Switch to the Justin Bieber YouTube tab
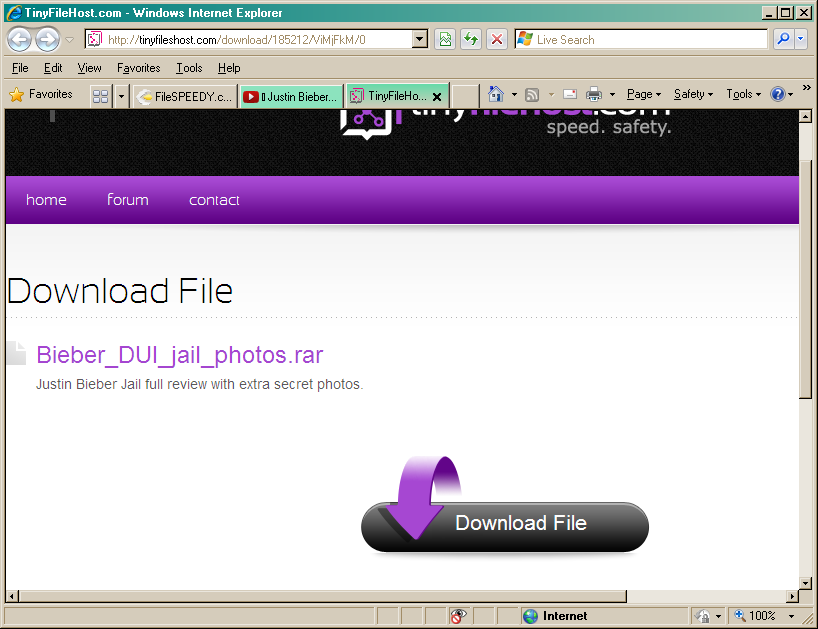818x629 pixels. 291,96
